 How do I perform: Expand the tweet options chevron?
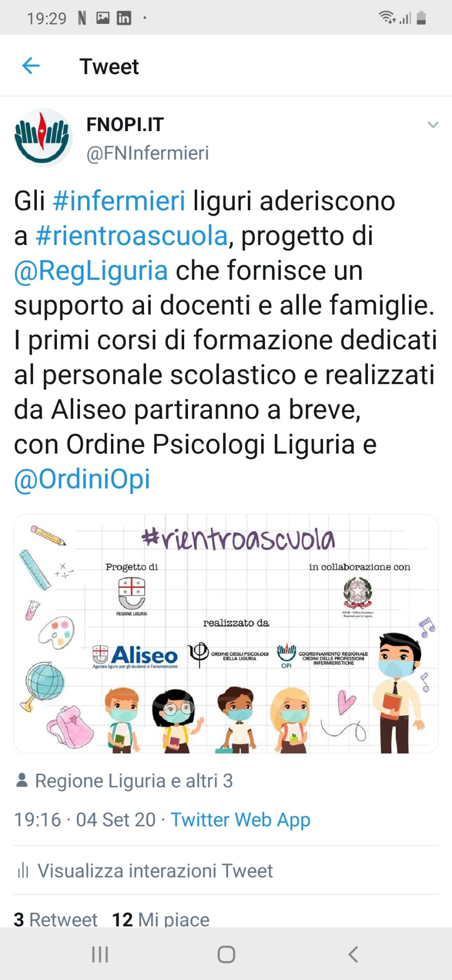433,125
